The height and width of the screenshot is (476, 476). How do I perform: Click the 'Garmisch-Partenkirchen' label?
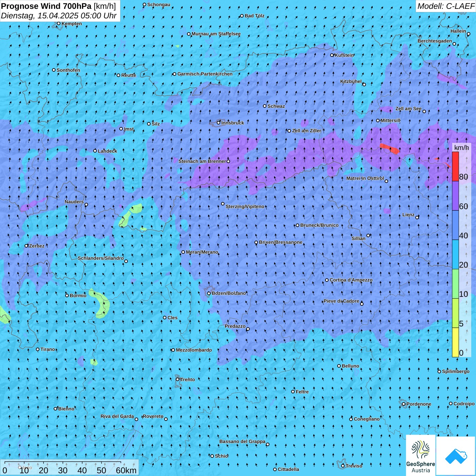pos(205,74)
